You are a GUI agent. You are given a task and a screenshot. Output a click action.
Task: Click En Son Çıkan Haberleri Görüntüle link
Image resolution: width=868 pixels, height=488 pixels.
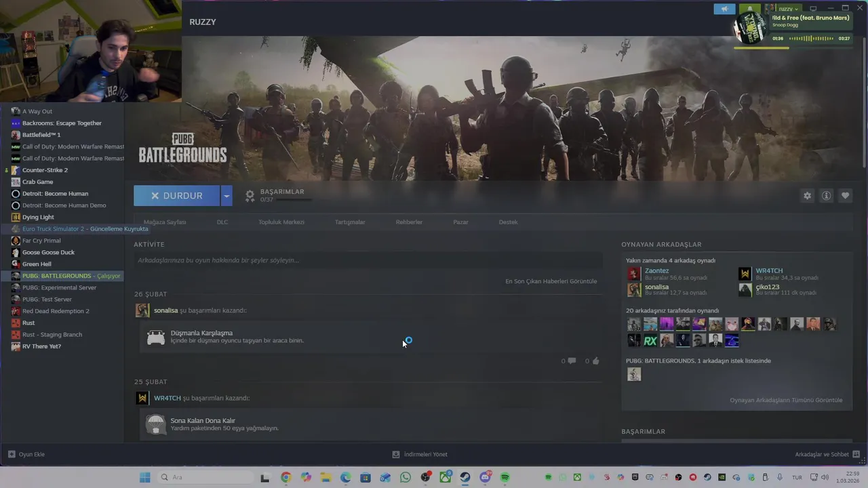coord(551,281)
